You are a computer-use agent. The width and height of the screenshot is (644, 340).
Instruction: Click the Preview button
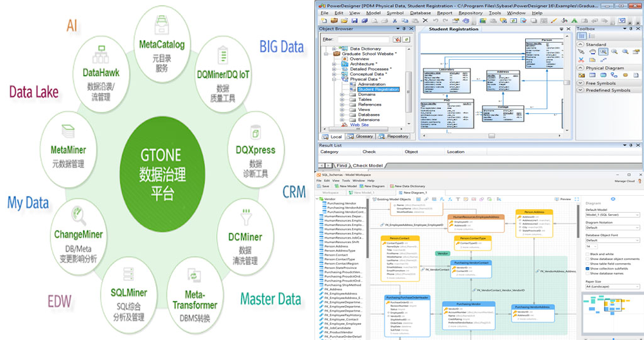pyautogui.click(x=563, y=199)
